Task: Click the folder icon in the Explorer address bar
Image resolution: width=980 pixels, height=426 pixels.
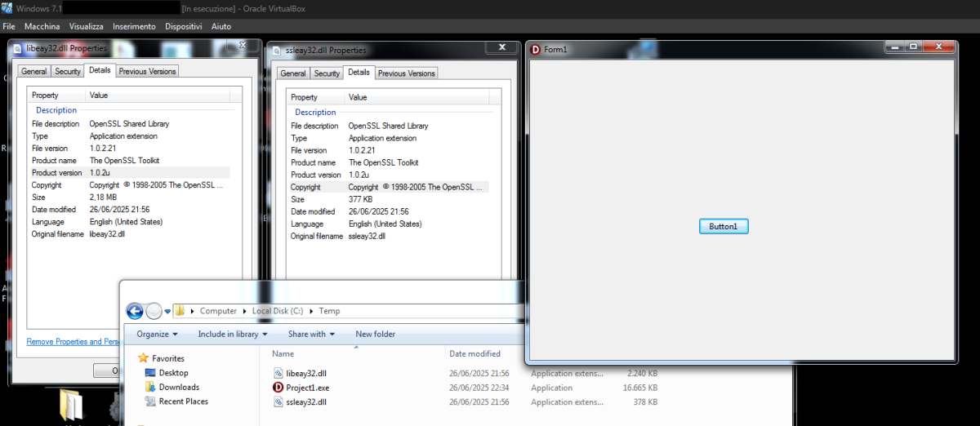Action: click(x=180, y=311)
